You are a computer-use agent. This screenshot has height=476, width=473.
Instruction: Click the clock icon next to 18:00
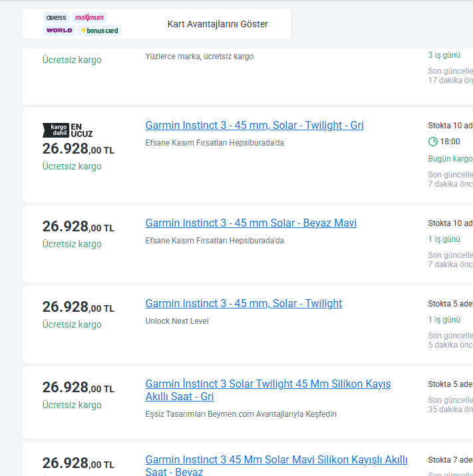point(433,142)
